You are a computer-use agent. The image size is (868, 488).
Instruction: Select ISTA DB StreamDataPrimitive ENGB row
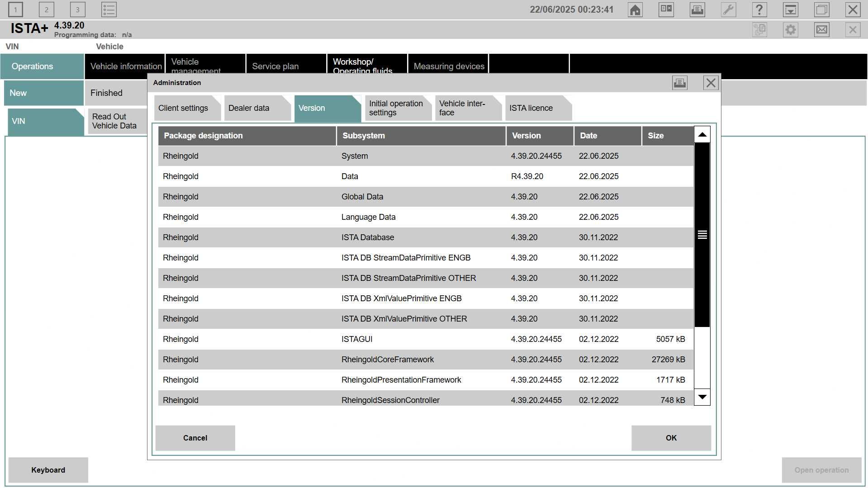tap(426, 258)
